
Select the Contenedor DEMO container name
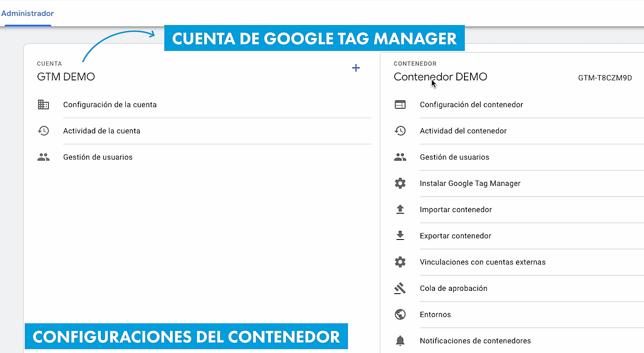[440, 77]
